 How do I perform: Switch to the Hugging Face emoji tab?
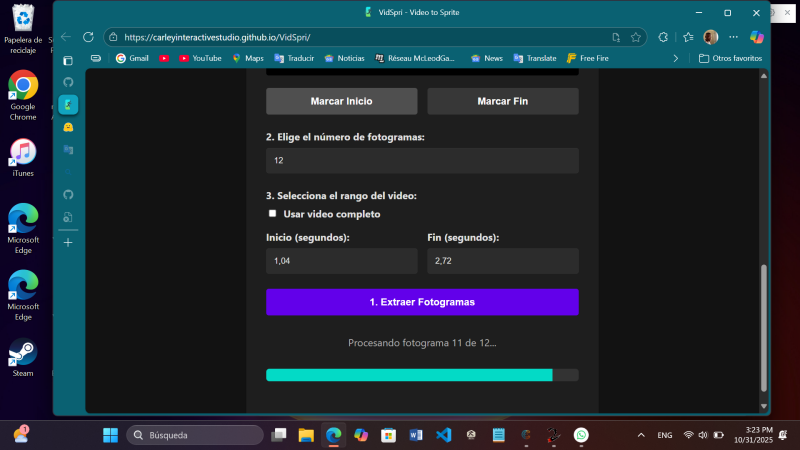[68, 127]
